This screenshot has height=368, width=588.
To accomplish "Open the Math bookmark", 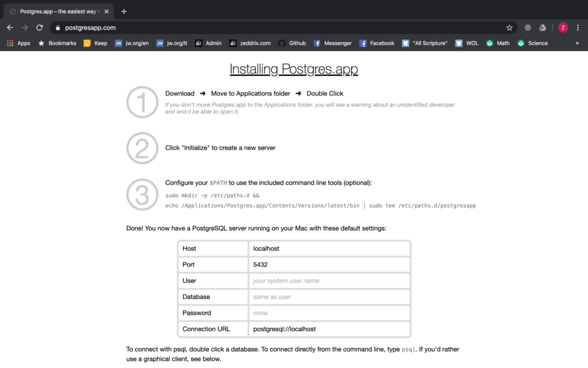I will (498, 43).
